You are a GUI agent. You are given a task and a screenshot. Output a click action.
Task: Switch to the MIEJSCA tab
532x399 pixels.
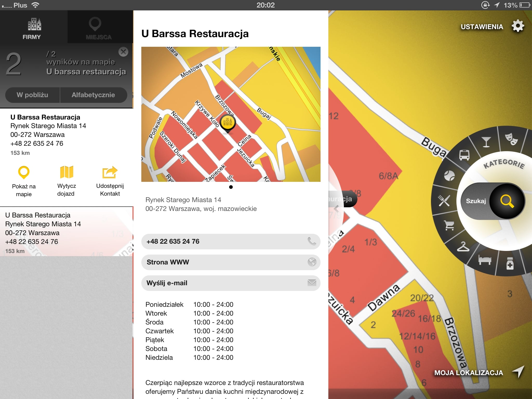click(x=100, y=27)
